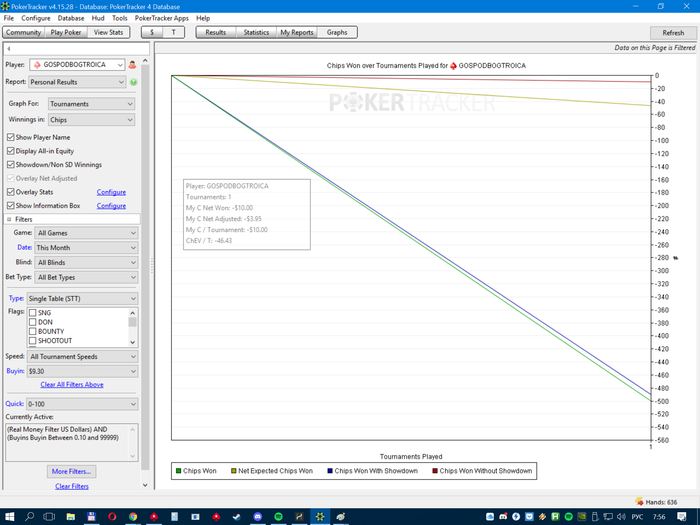Click the network icon in the system tray
This screenshot has height=525, width=700.
click(608, 517)
